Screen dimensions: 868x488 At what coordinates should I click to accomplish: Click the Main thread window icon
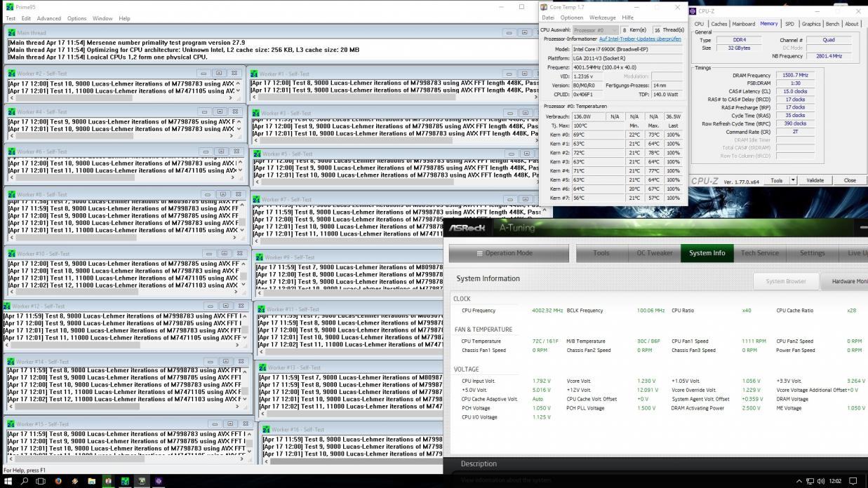coord(12,32)
